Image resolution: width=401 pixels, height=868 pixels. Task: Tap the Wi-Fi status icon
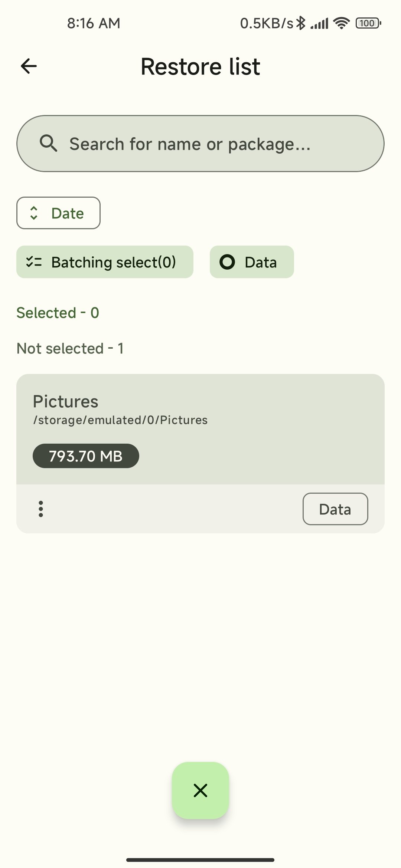click(341, 23)
